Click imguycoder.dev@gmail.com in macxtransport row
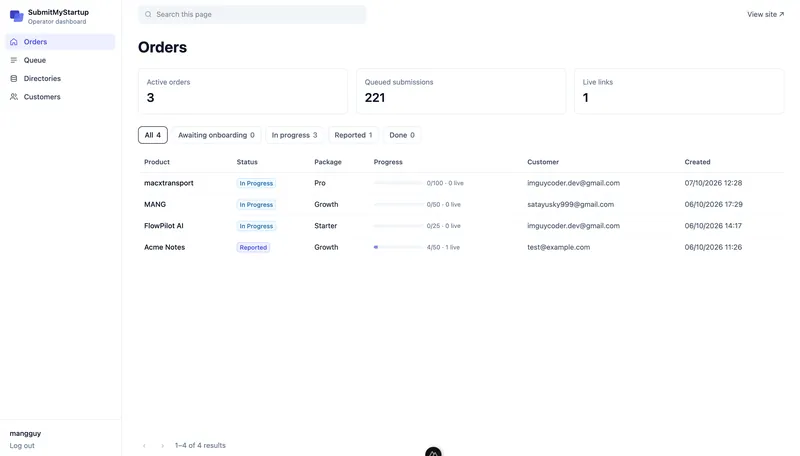 (x=573, y=183)
